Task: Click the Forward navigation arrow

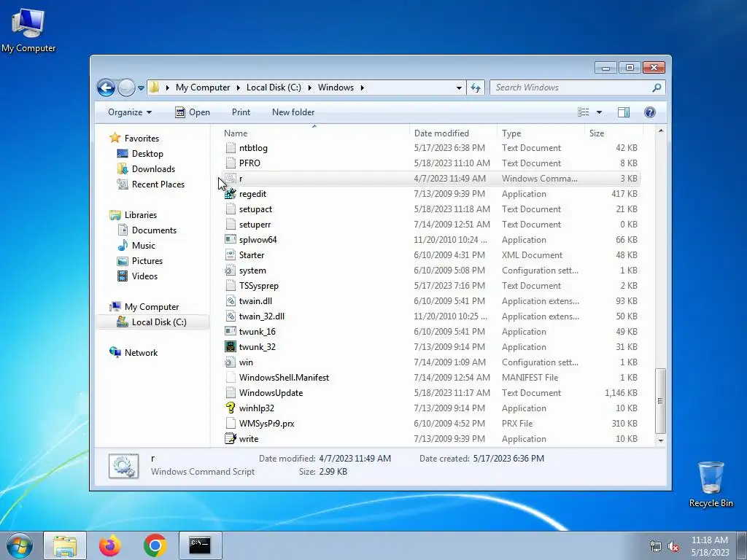Action: [126, 87]
